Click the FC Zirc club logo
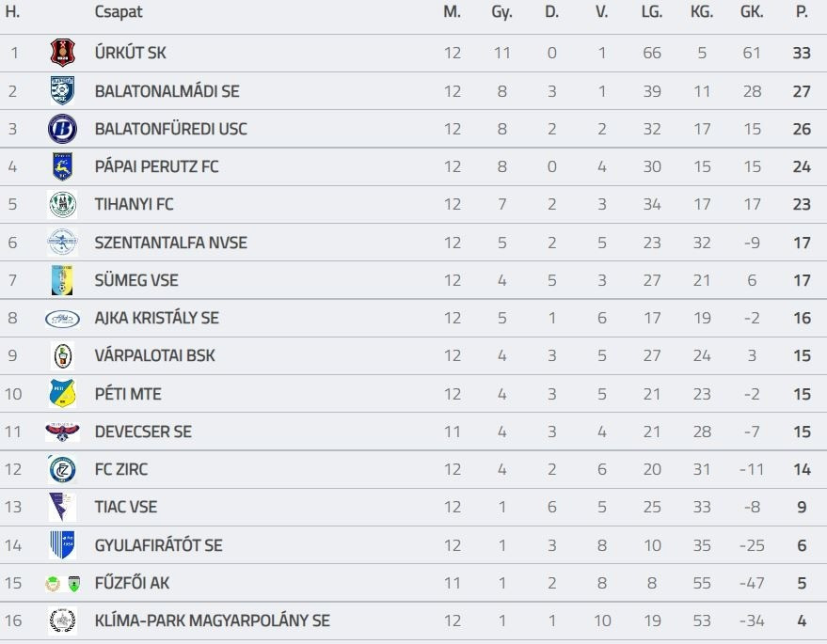 pyautogui.click(x=62, y=469)
